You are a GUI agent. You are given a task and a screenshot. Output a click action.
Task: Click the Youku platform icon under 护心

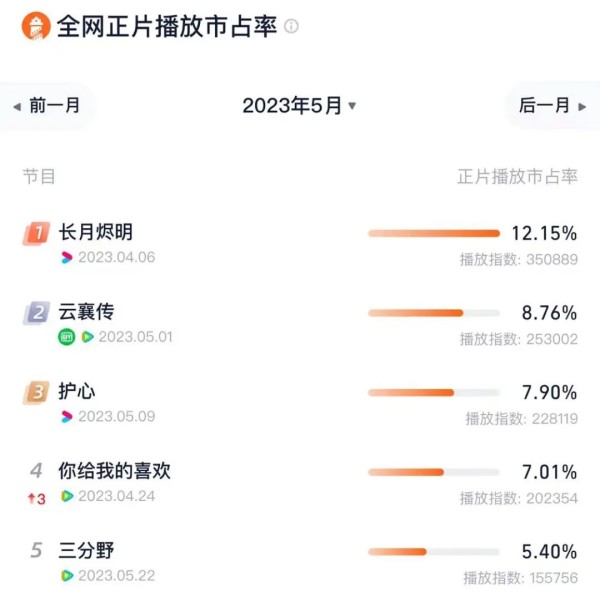67,416
